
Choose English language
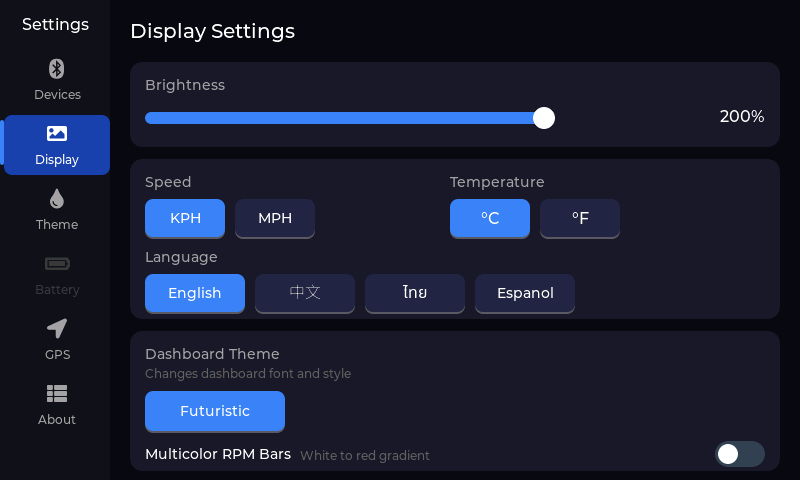(x=195, y=293)
